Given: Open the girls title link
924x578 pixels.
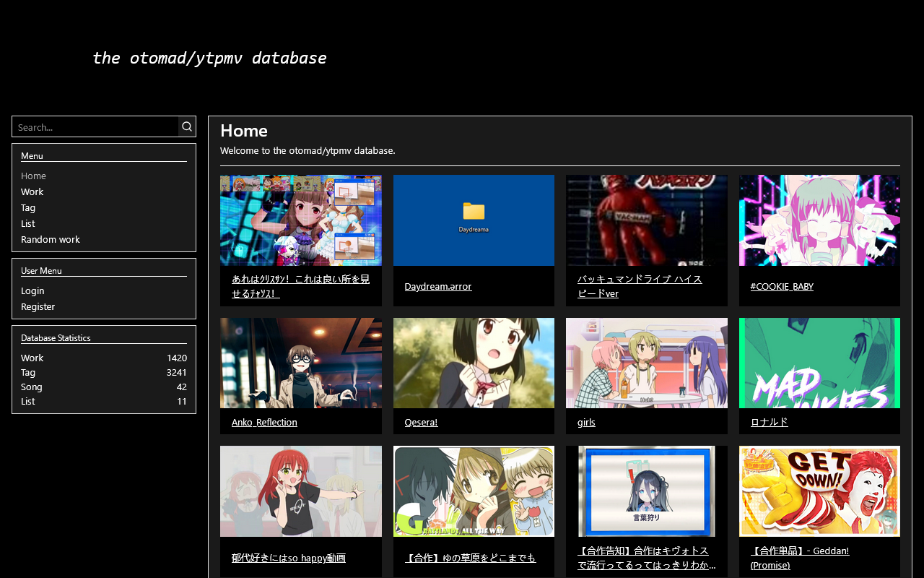Looking at the screenshot, I should click(x=586, y=422).
